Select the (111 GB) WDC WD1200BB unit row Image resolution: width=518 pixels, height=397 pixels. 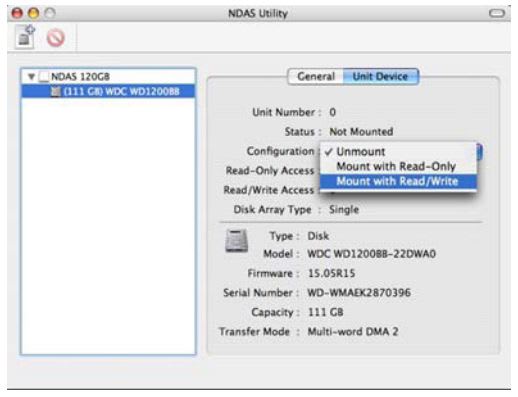(108, 91)
